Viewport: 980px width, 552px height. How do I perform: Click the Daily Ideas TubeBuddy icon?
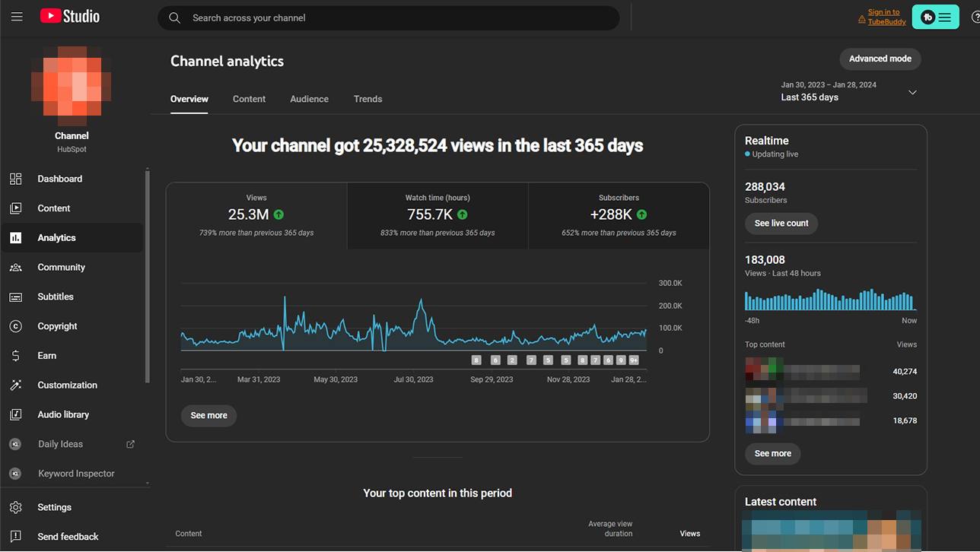click(15, 444)
